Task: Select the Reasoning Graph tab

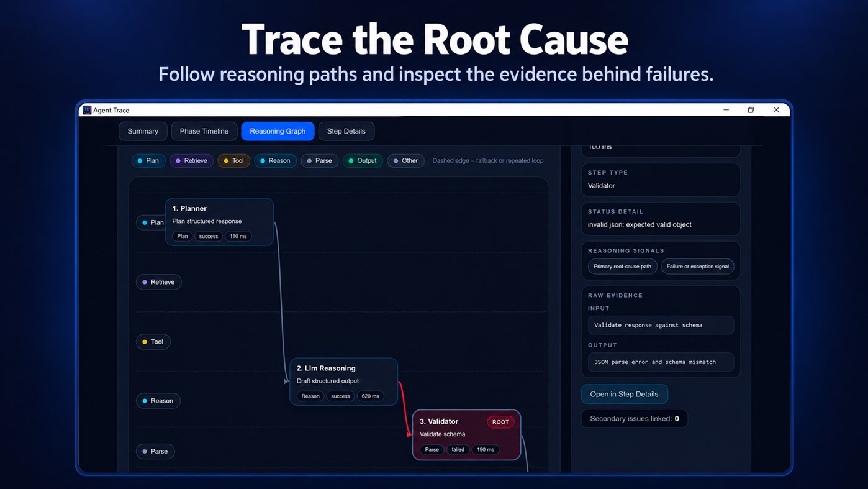Action: pyautogui.click(x=278, y=131)
